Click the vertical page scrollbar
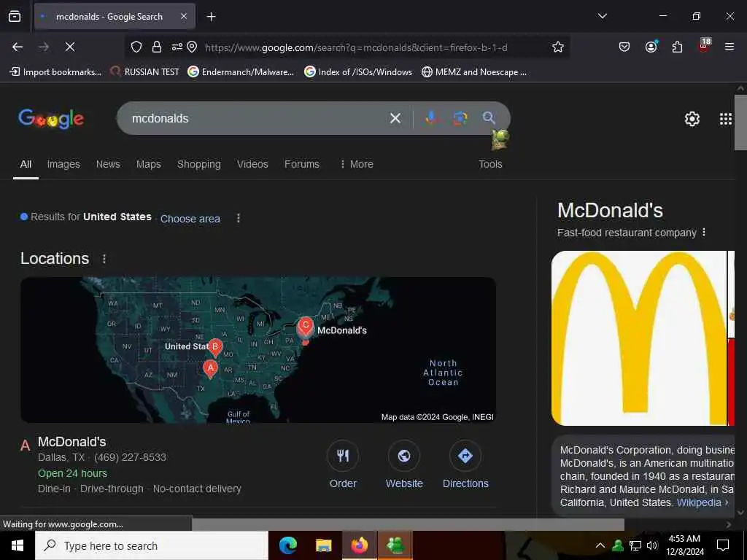The width and height of the screenshot is (747, 560). pos(740,124)
